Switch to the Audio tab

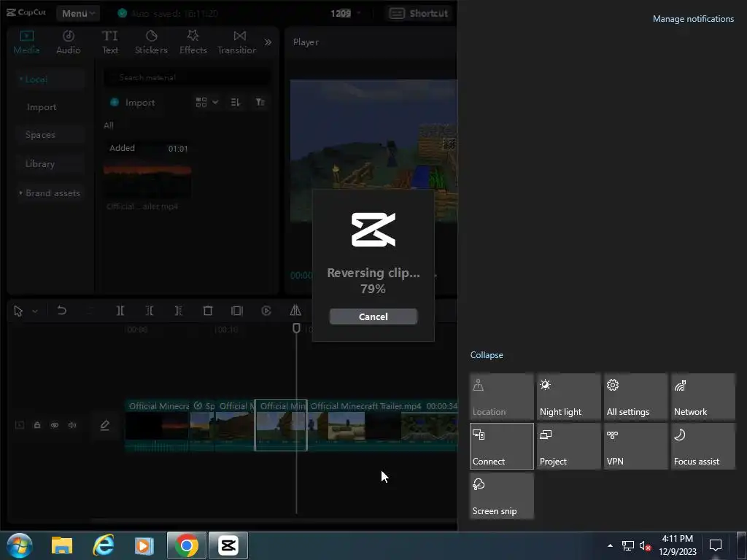pyautogui.click(x=68, y=42)
